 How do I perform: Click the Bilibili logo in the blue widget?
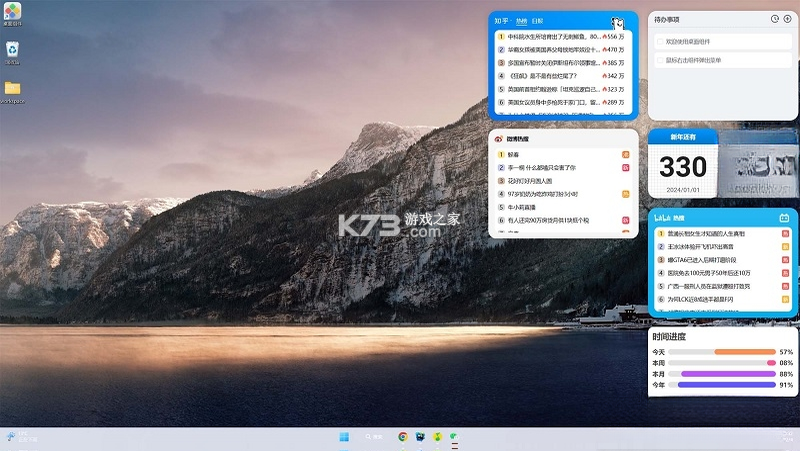coord(662,218)
